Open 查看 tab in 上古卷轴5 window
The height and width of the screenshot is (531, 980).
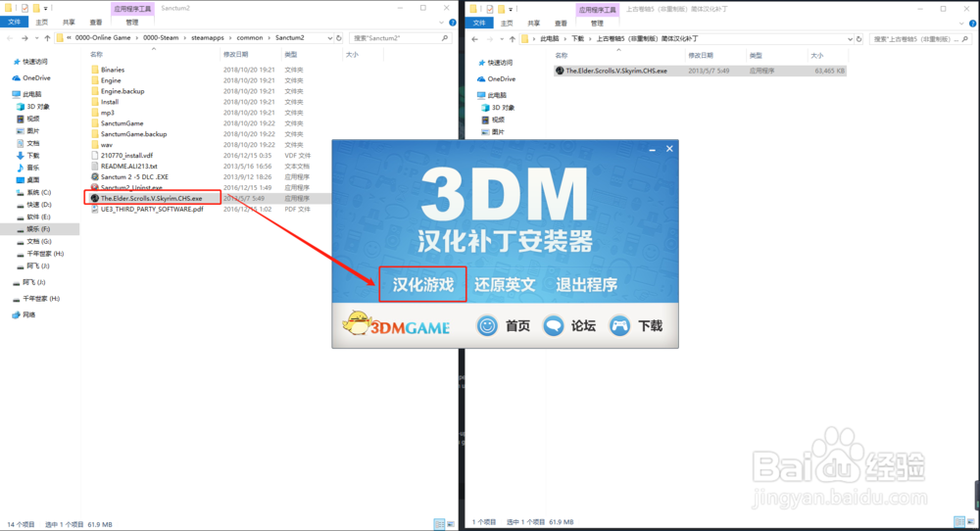562,24
